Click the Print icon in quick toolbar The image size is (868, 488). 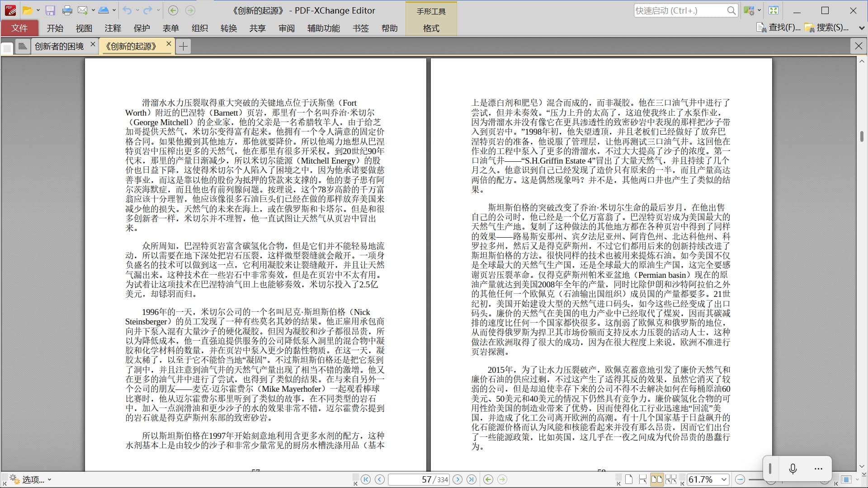point(67,10)
